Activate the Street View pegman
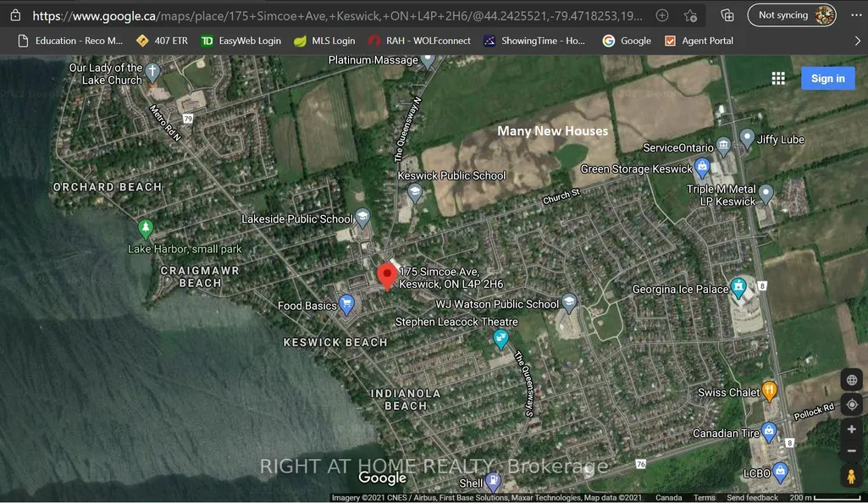Viewport: 868px width, 503px height. (x=851, y=476)
